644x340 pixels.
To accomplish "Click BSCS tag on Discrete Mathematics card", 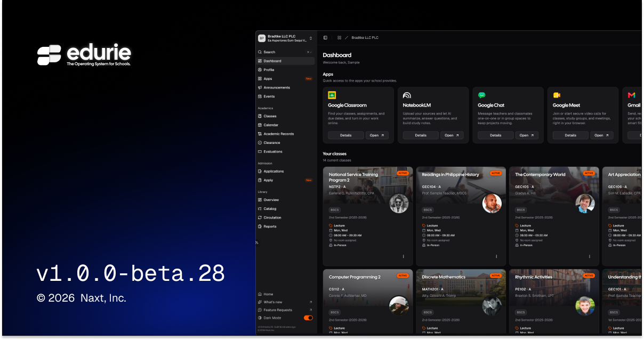I will pyautogui.click(x=428, y=312).
